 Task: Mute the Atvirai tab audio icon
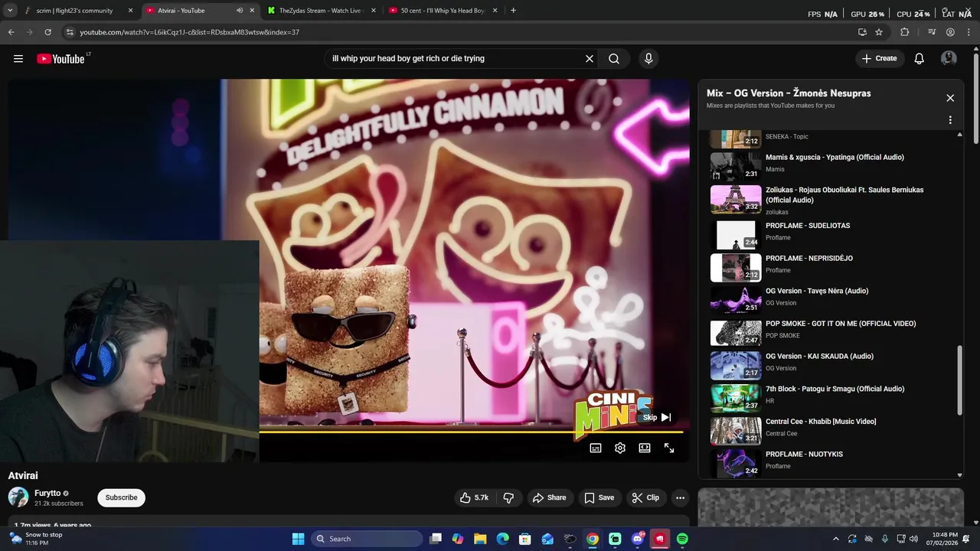click(240, 11)
